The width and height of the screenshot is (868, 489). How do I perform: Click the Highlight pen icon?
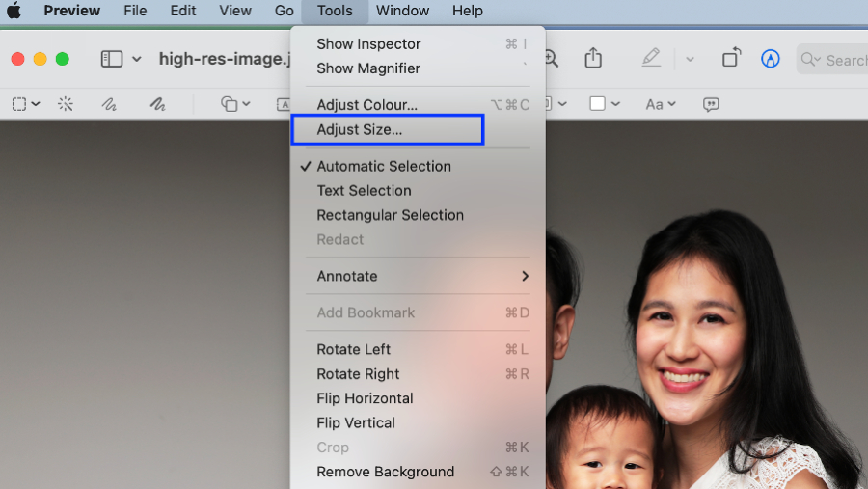pos(652,59)
